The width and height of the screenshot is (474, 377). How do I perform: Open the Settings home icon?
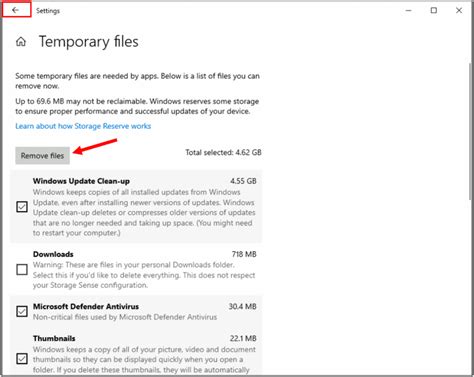click(x=21, y=42)
